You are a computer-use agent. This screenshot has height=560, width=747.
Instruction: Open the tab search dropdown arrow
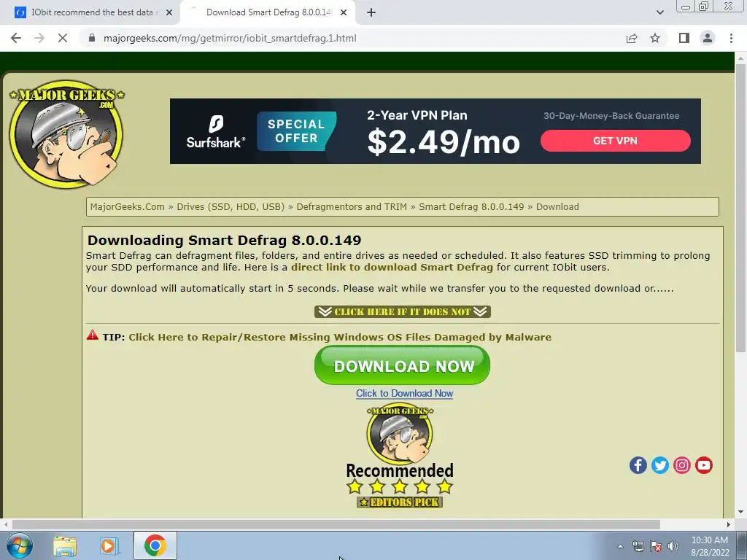[x=659, y=13]
